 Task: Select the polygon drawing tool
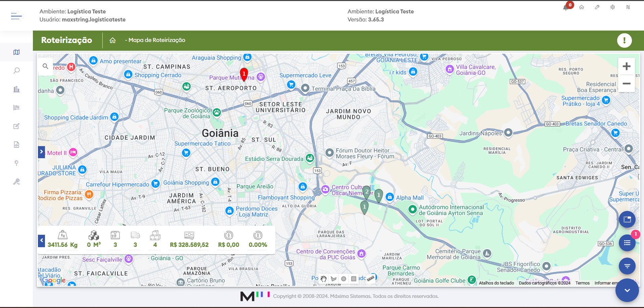334,279
